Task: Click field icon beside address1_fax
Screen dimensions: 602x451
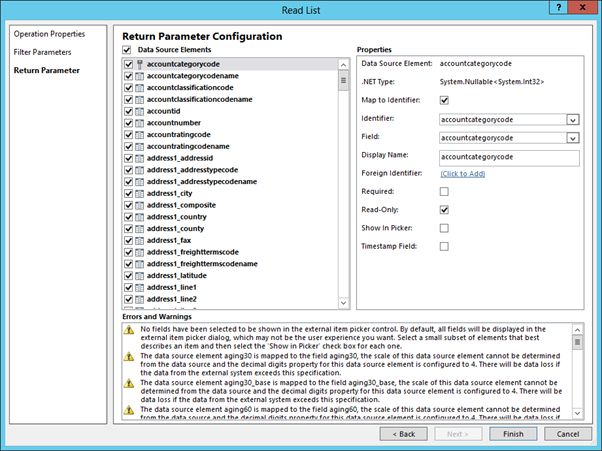Action: pos(140,241)
